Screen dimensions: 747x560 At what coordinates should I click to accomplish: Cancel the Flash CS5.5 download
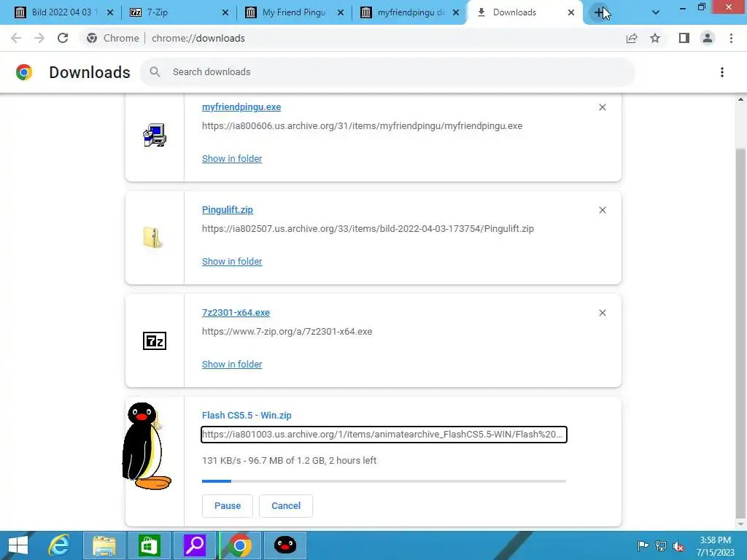pyautogui.click(x=286, y=506)
